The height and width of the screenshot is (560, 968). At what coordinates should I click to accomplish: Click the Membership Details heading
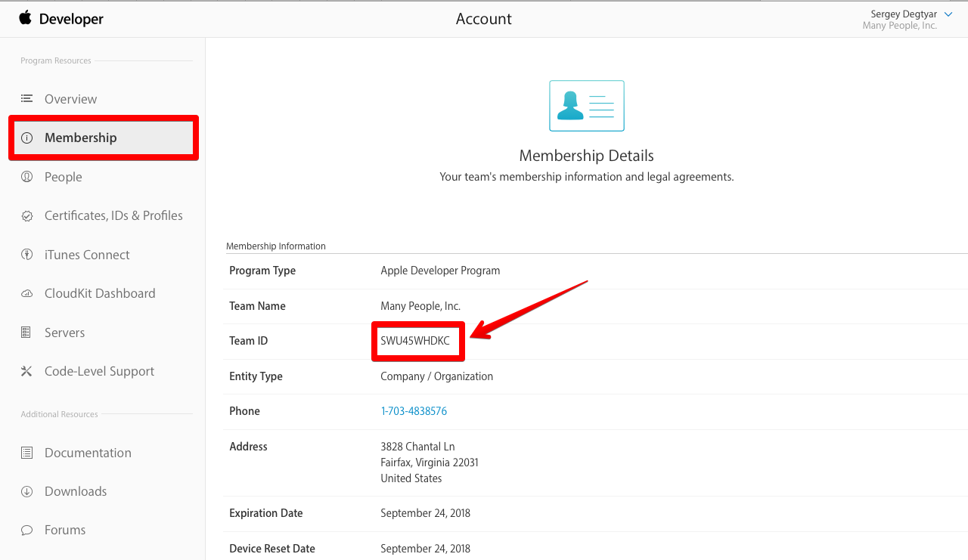(587, 156)
